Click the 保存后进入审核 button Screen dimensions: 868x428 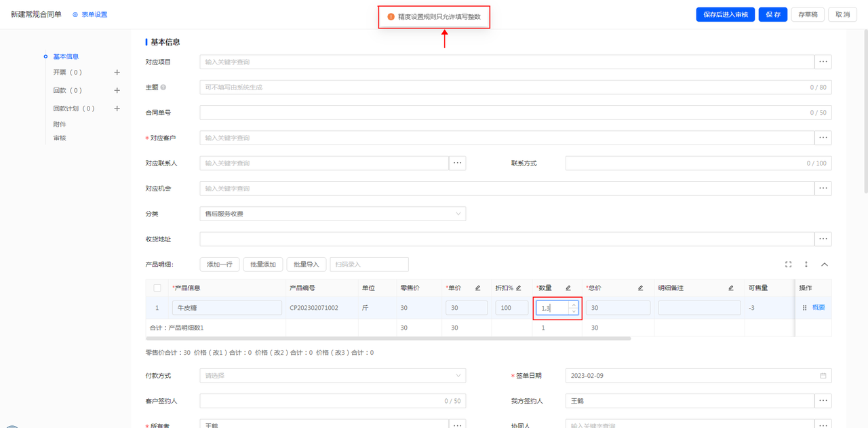(726, 14)
